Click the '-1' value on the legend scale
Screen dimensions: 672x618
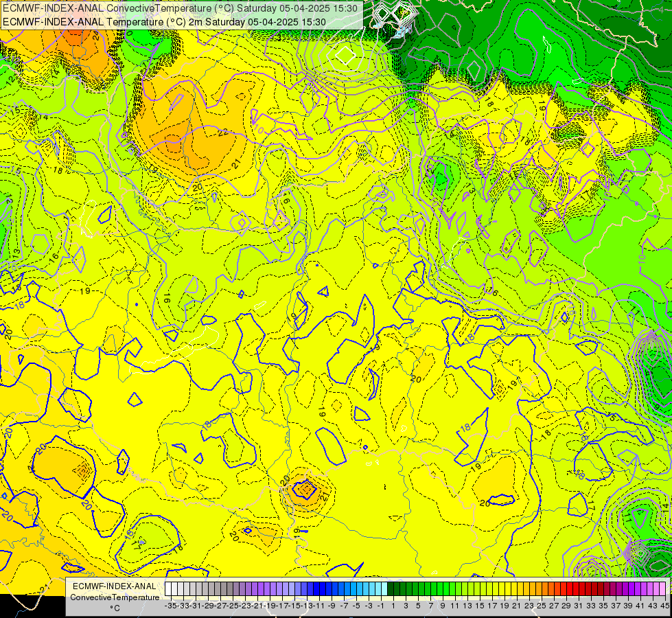381,606
